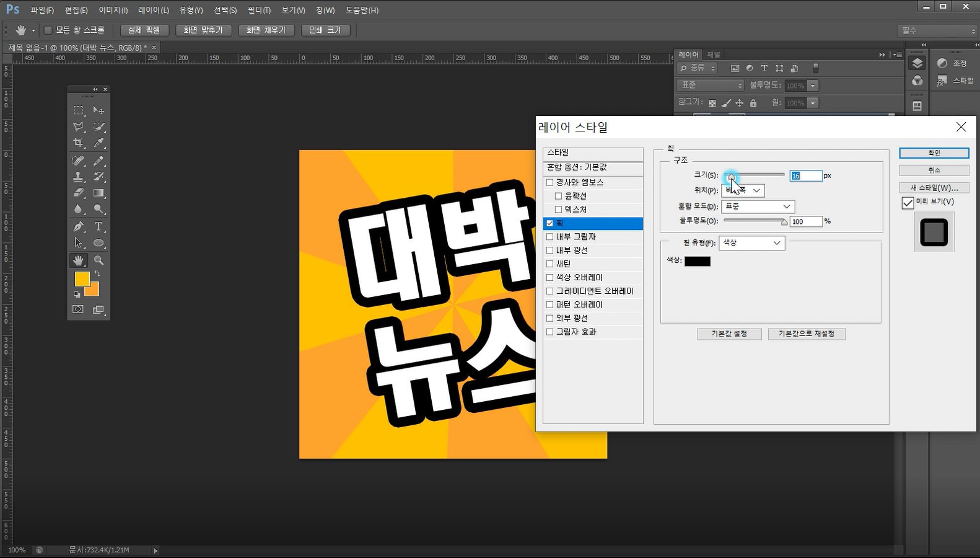The height and width of the screenshot is (558, 980).
Task: Enable the 텍스처 checkbox
Action: [x=558, y=210]
